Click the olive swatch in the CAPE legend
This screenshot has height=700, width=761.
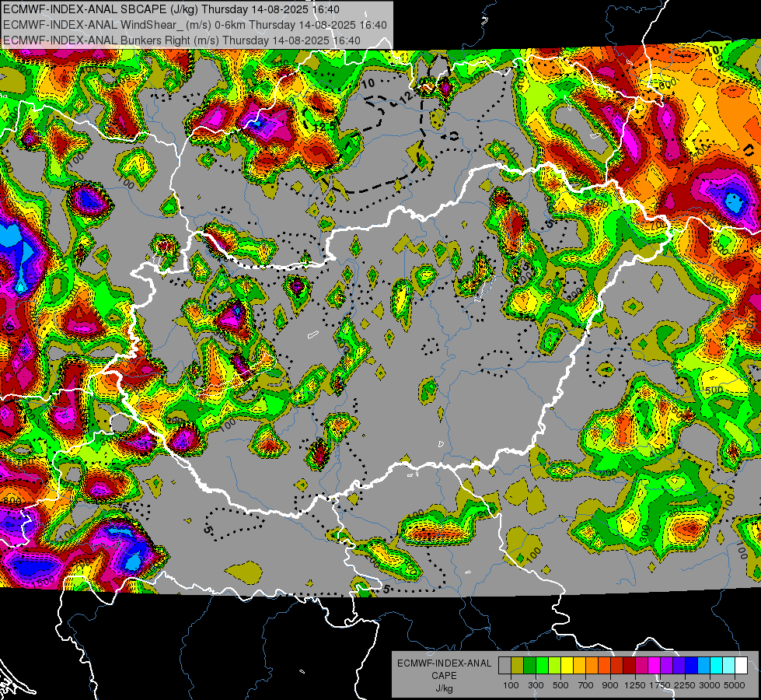(x=518, y=666)
